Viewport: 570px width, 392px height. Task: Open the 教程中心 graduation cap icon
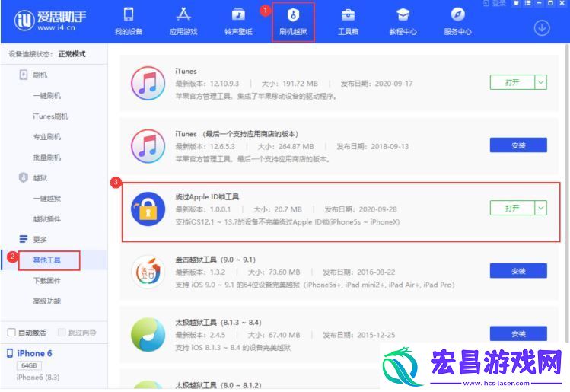(403, 15)
